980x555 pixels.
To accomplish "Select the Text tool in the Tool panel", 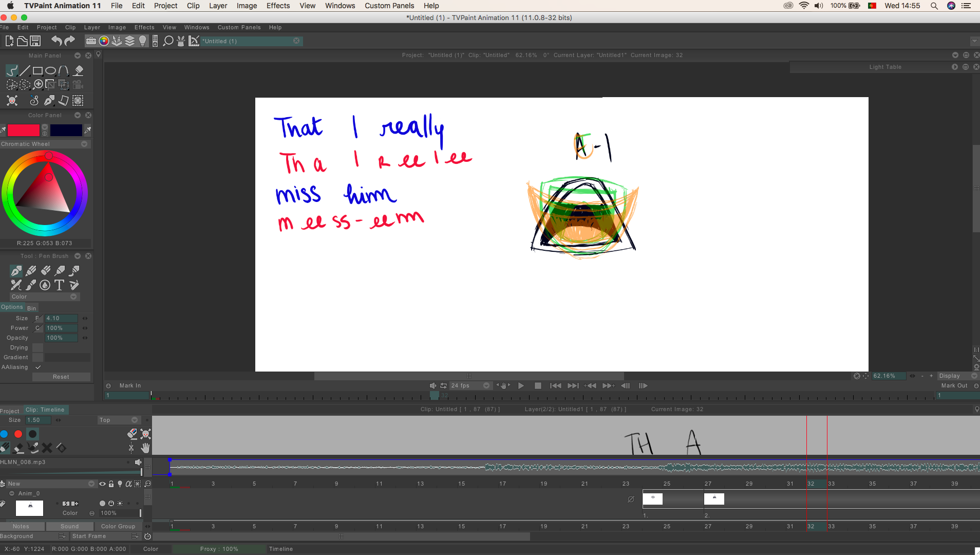I will 59,285.
